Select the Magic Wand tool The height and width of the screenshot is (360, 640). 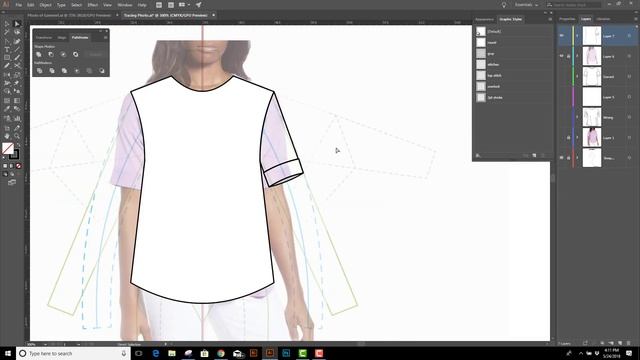coord(7,32)
